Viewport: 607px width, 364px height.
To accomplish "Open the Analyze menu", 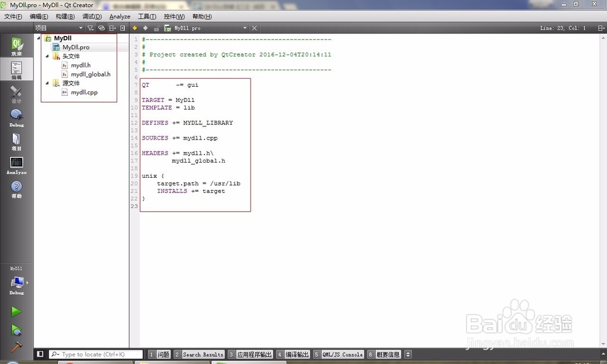I will pos(120,16).
